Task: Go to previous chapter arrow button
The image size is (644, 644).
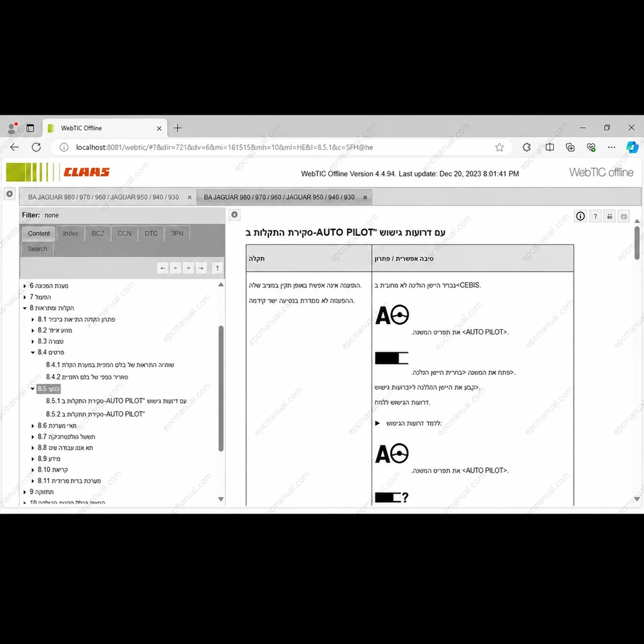Action: (x=175, y=268)
